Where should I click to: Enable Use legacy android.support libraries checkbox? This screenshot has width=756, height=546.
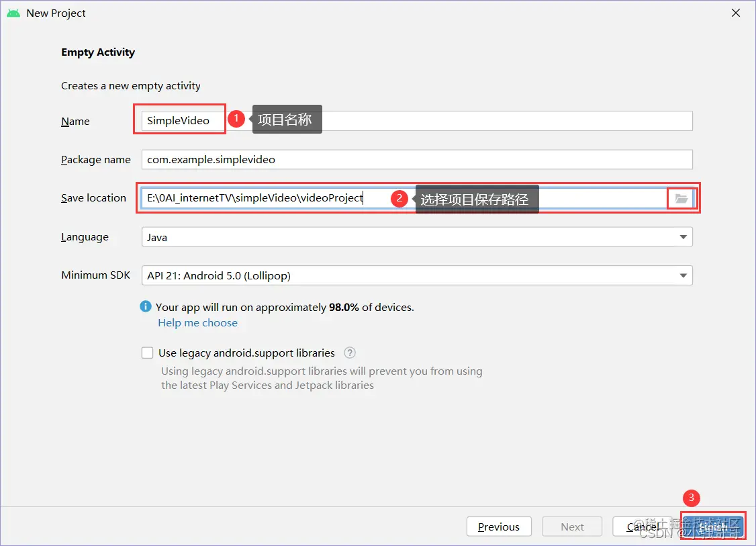coord(148,353)
